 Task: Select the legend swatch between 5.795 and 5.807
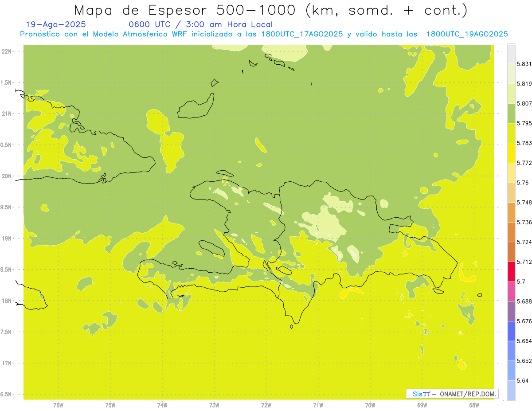pyautogui.click(x=511, y=113)
